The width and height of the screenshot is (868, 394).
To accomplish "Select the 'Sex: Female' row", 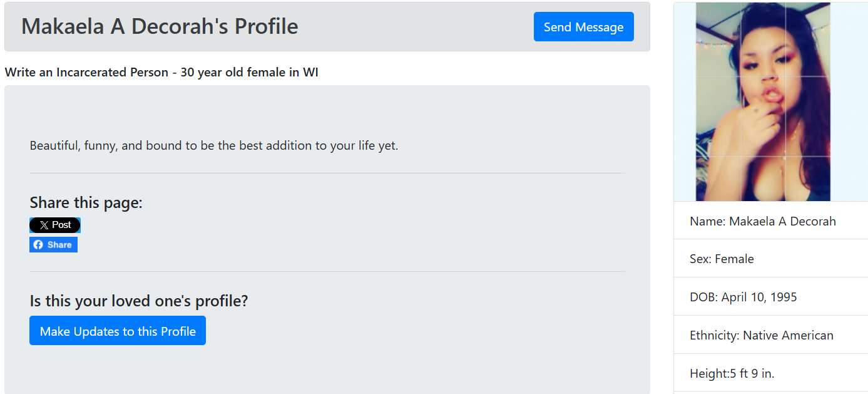I will coord(771,259).
